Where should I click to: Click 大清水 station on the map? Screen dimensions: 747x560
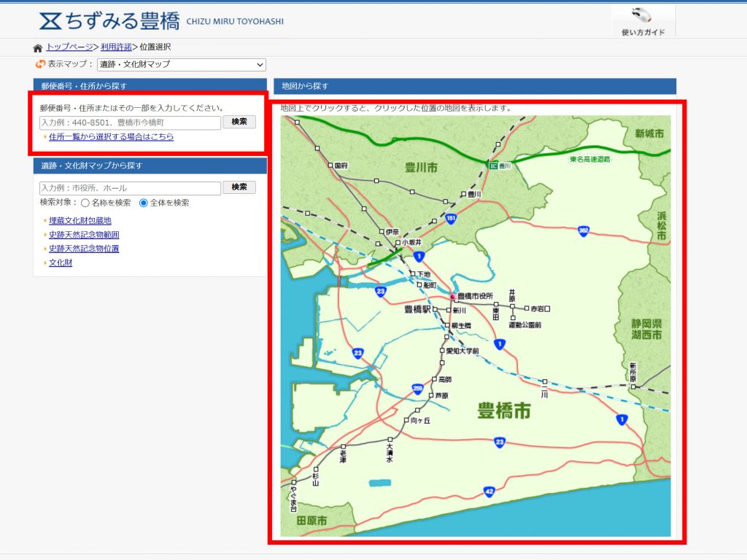pos(390,440)
